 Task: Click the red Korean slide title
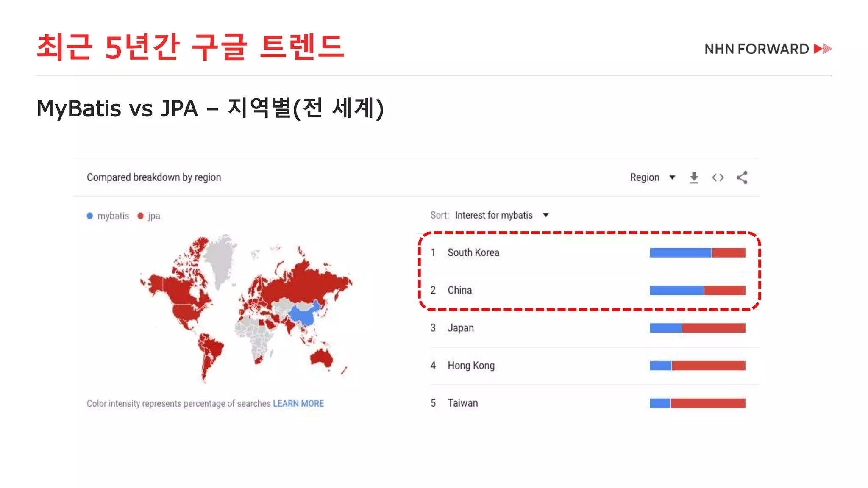pos(190,47)
